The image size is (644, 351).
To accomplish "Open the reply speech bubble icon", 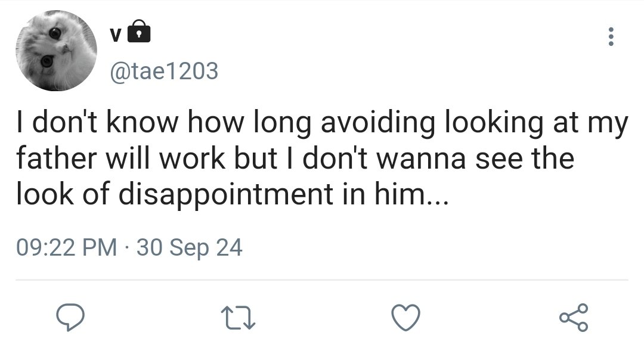I will click(70, 318).
